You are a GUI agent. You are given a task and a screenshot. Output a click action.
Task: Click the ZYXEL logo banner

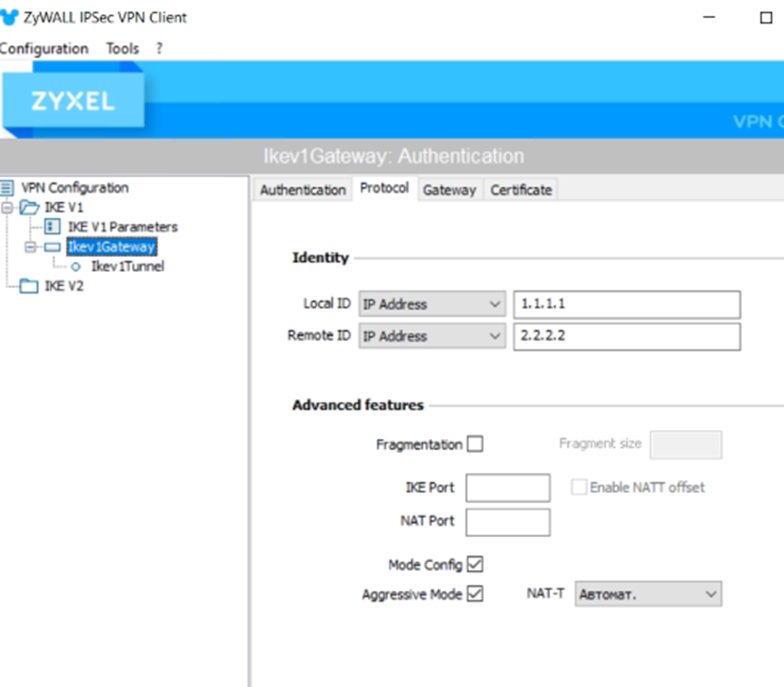[74, 100]
